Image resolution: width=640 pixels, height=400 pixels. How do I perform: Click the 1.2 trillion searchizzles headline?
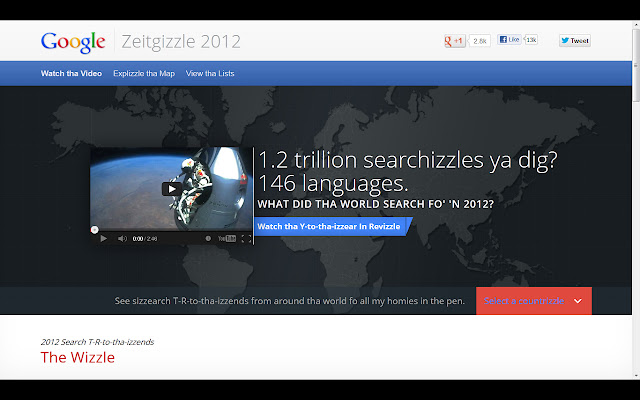coord(407,160)
